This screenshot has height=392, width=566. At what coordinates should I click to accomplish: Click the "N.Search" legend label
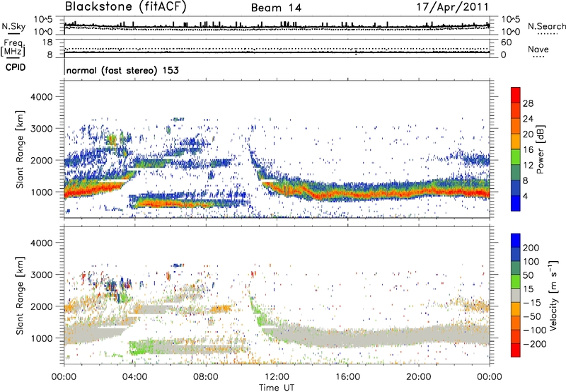(546, 26)
